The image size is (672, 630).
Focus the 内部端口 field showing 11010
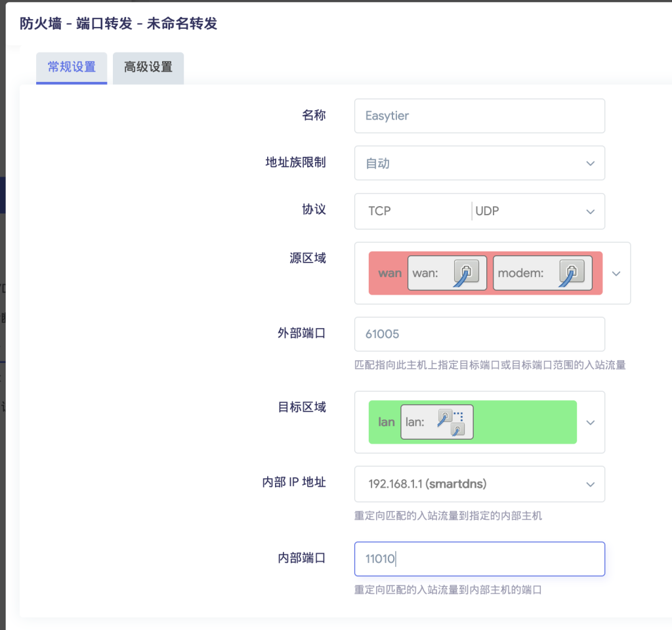coord(479,559)
